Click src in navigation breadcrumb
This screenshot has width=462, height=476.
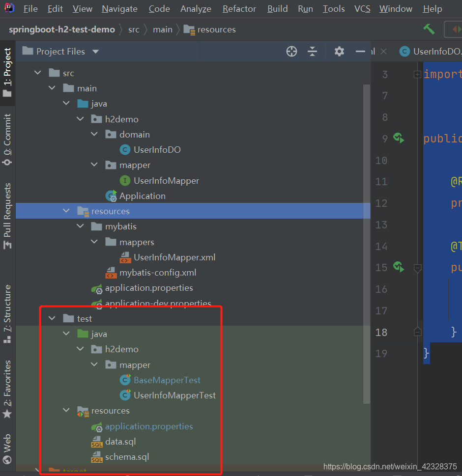pyautogui.click(x=134, y=29)
